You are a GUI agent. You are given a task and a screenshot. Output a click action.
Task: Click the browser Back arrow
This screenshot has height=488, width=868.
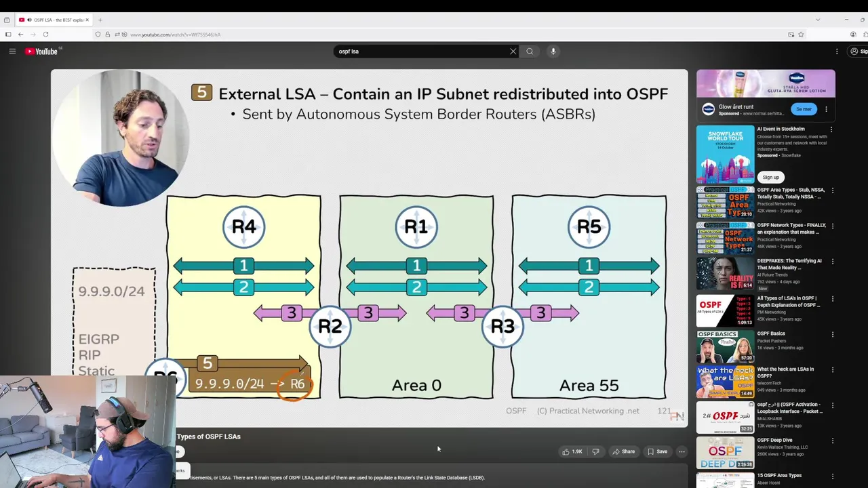click(20, 35)
